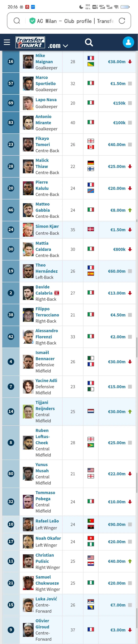
Task: Open Theo Hernández's player profile link
Action: pos(46,268)
